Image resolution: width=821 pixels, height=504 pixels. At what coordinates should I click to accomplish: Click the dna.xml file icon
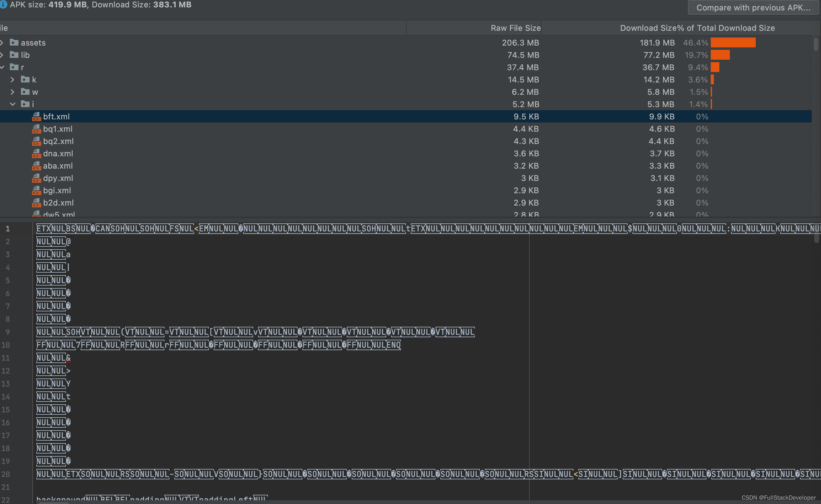tap(36, 154)
